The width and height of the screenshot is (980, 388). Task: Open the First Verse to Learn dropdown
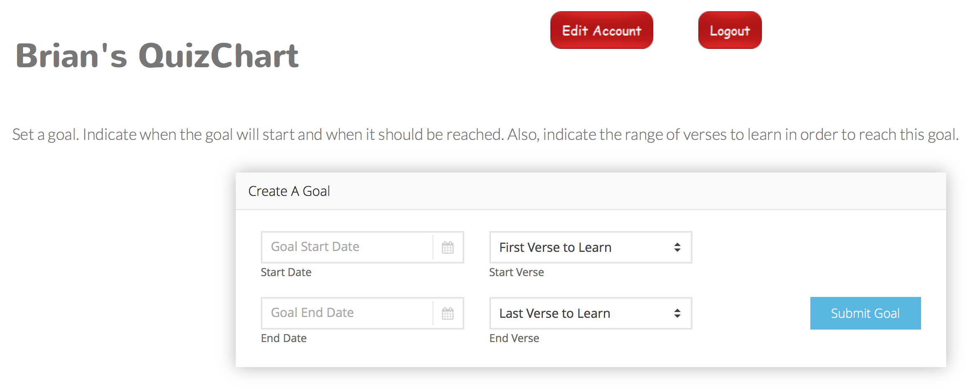coord(590,247)
